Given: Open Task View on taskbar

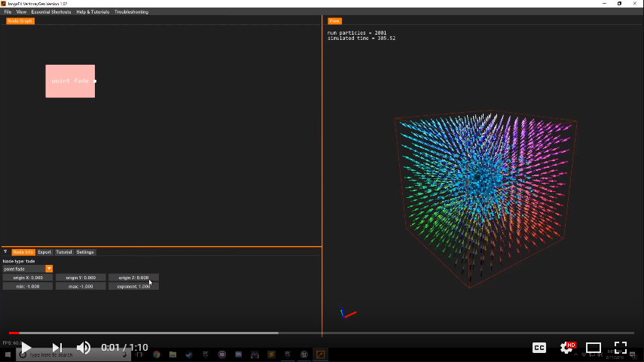Looking at the screenshot, I should pos(139,354).
